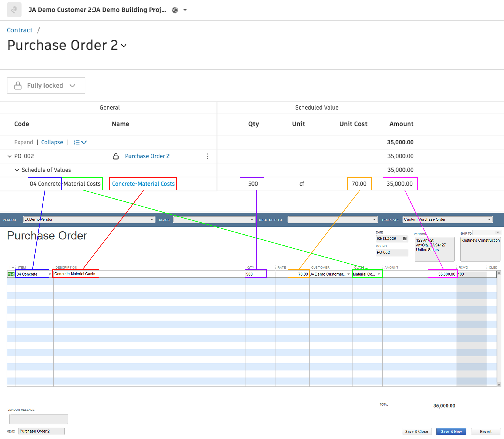Collapse the Schedule of Values section
Image resolution: width=504 pixels, height=439 pixels.
pyautogui.click(x=17, y=170)
